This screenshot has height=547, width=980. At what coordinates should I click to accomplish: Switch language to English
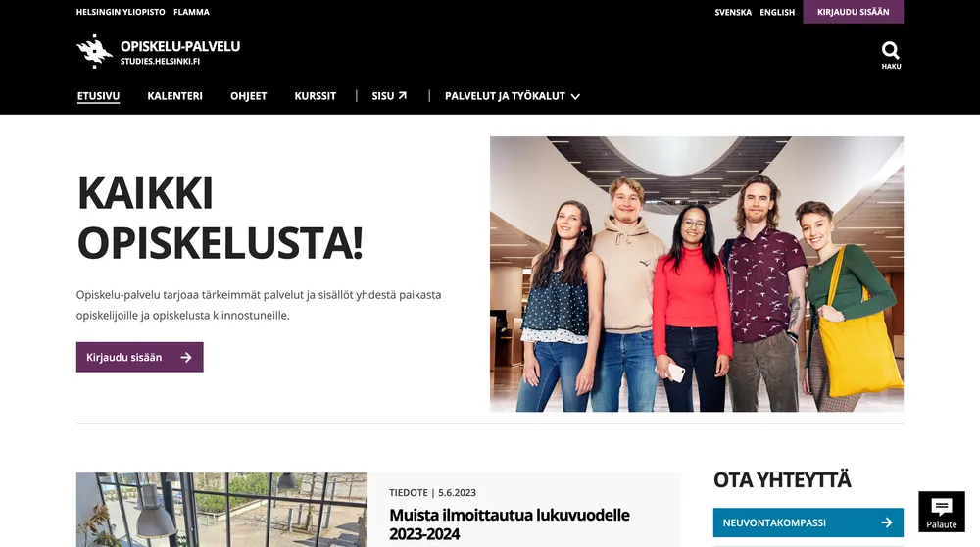[777, 12]
